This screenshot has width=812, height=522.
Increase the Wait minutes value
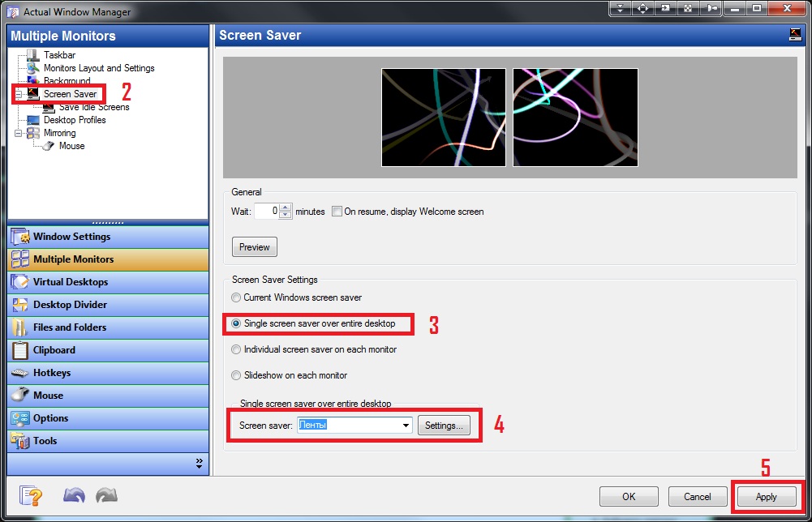(286, 208)
